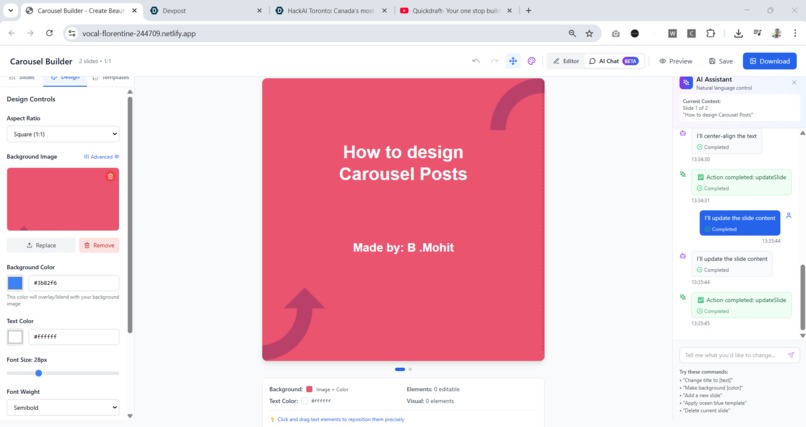
Task: Close the Devpost browser tab
Action: pyautogui.click(x=259, y=10)
